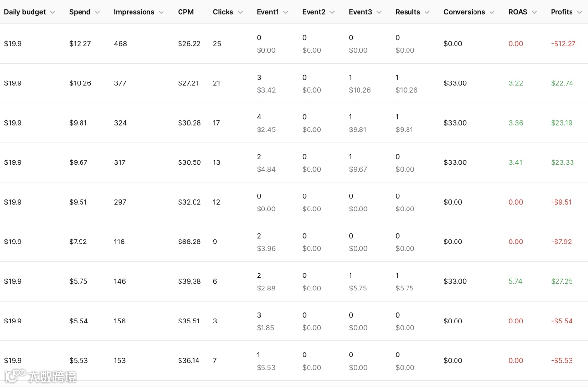Image resolution: width=588 pixels, height=387 pixels.
Task: Click the Impressions column header label
Action: (x=134, y=12)
